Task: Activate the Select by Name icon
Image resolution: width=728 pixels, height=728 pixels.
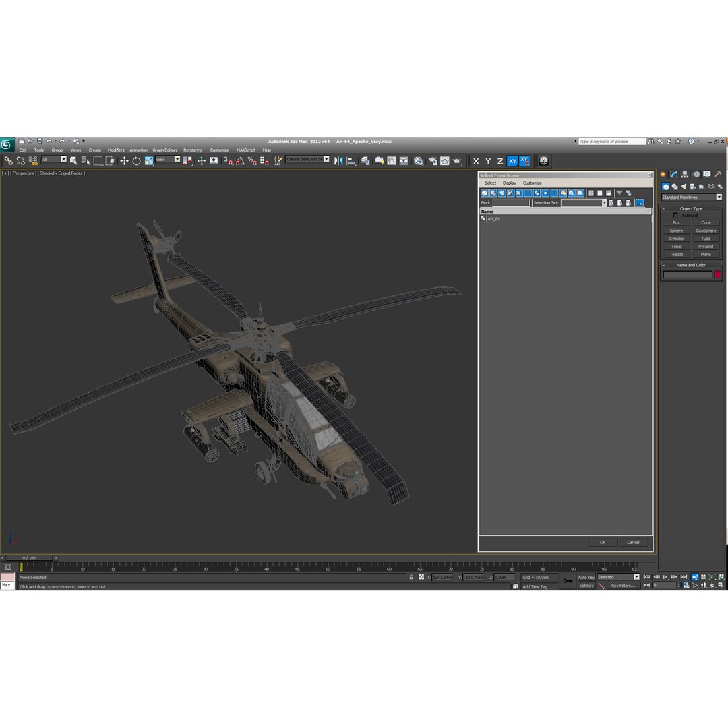Action: [x=86, y=160]
